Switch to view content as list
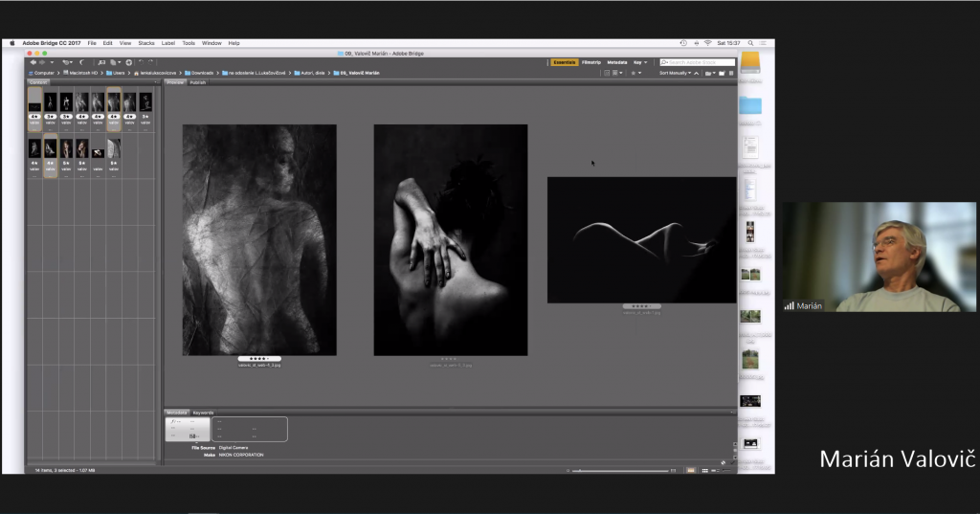This screenshot has width=980, height=514. point(726,470)
